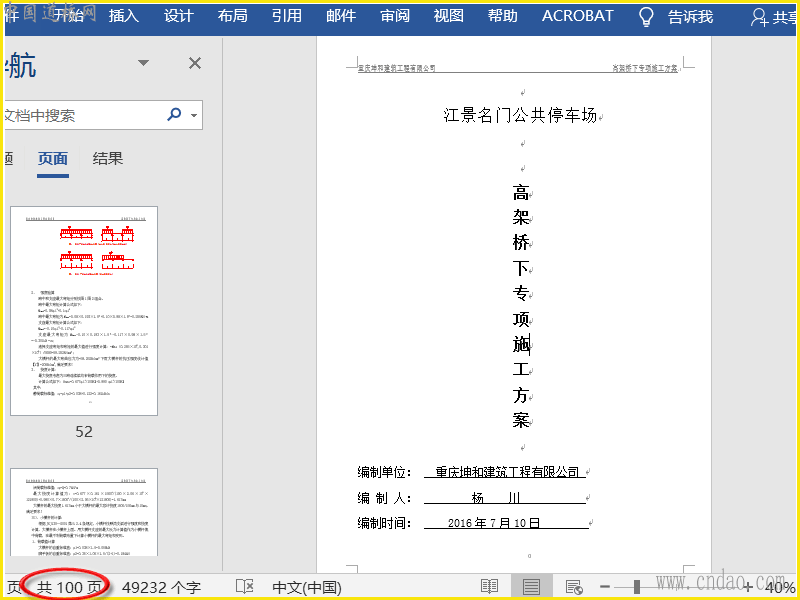The height and width of the screenshot is (600, 800).
Task: Click the magnifier search icon
Action: tap(174, 114)
